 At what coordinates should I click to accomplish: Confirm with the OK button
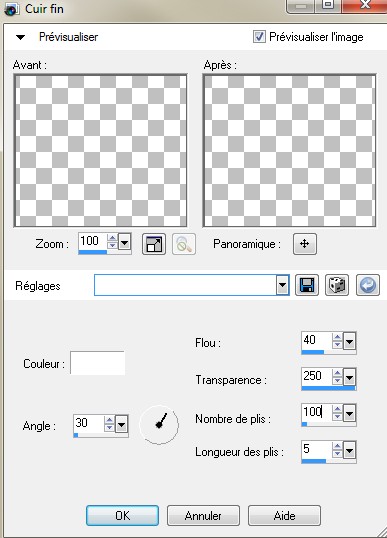pos(122,515)
